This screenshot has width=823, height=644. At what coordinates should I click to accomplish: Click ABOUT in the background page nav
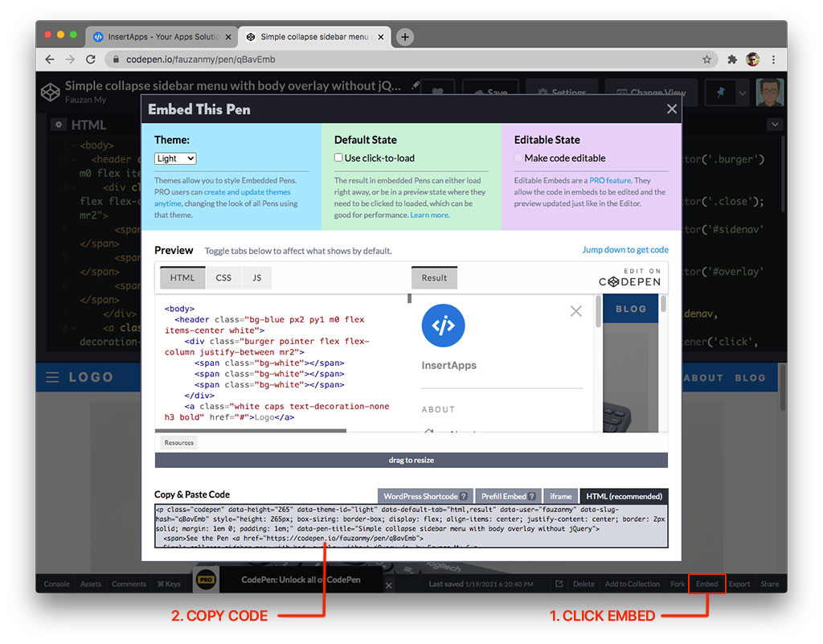pyautogui.click(x=703, y=377)
